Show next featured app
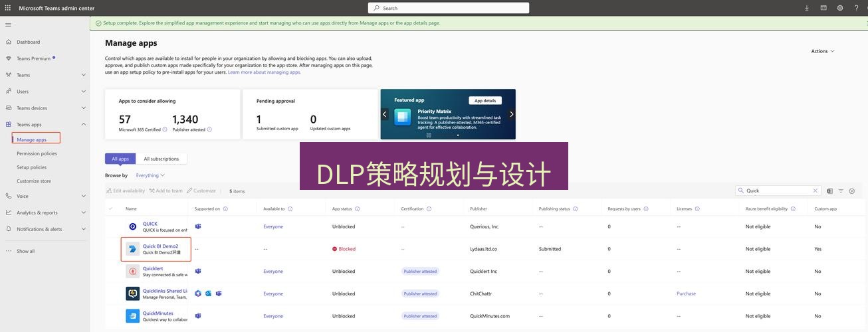 pyautogui.click(x=511, y=114)
